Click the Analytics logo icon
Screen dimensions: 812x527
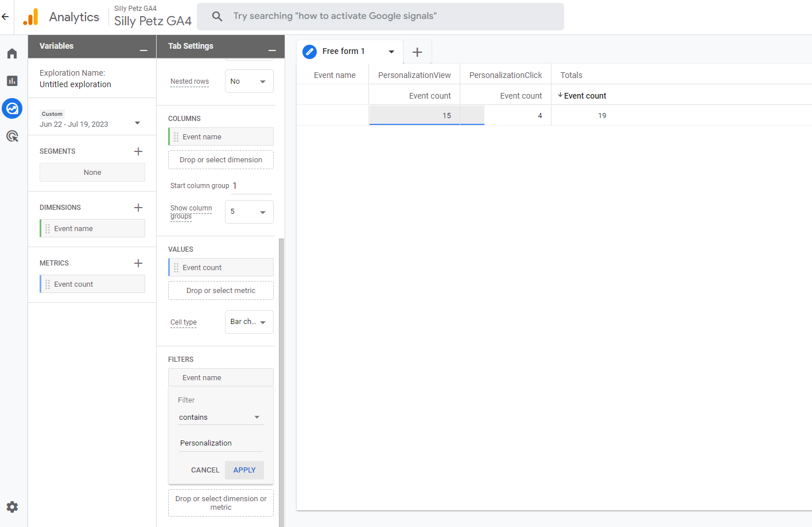point(30,17)
